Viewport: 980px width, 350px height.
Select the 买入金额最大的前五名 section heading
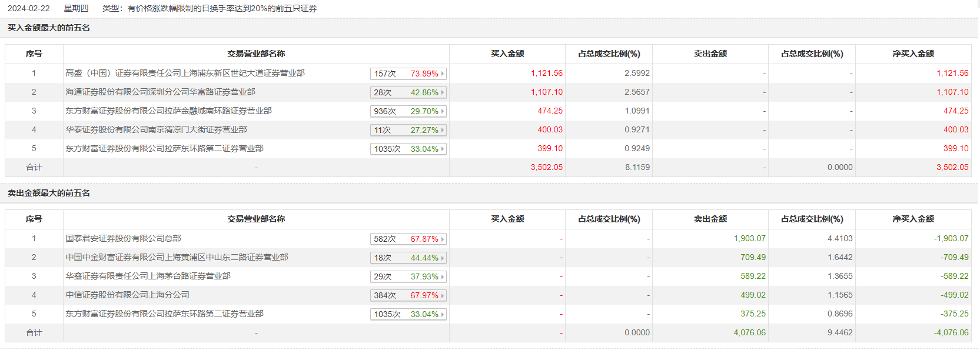pyautogui.click(x=49, y=28)
